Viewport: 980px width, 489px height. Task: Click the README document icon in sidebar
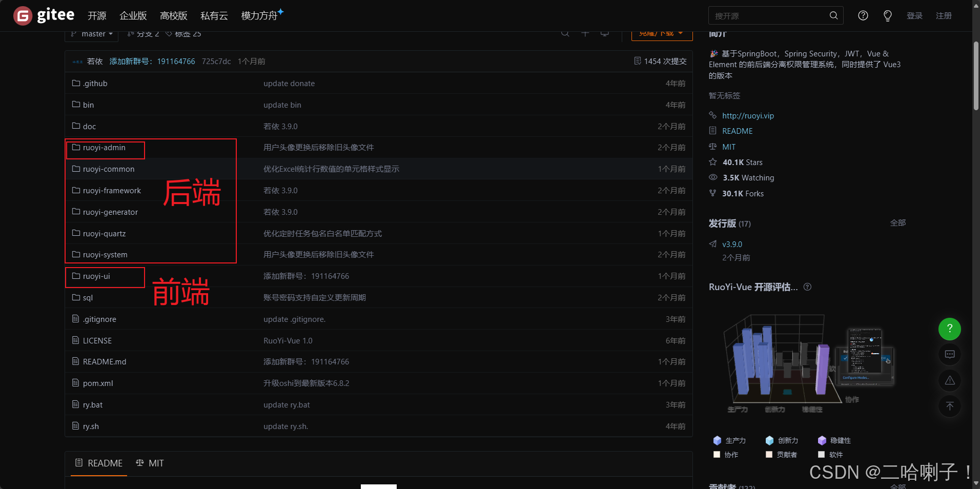712,131
